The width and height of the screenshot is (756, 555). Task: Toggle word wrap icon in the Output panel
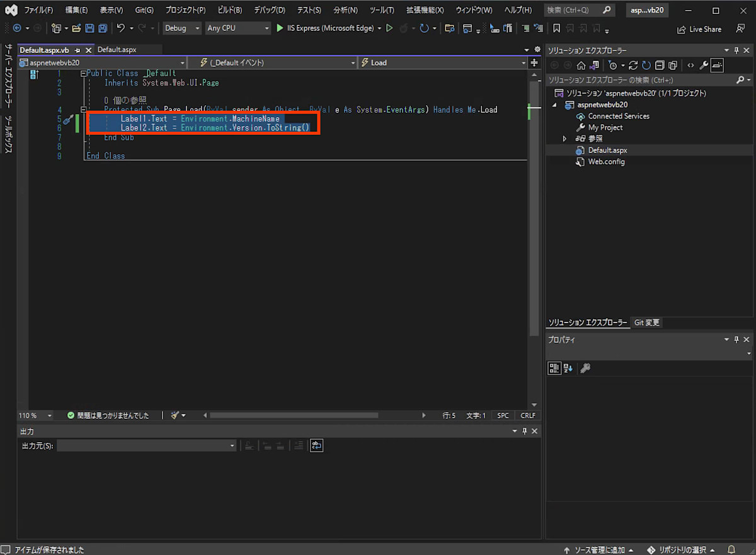[x=316, y=445]
